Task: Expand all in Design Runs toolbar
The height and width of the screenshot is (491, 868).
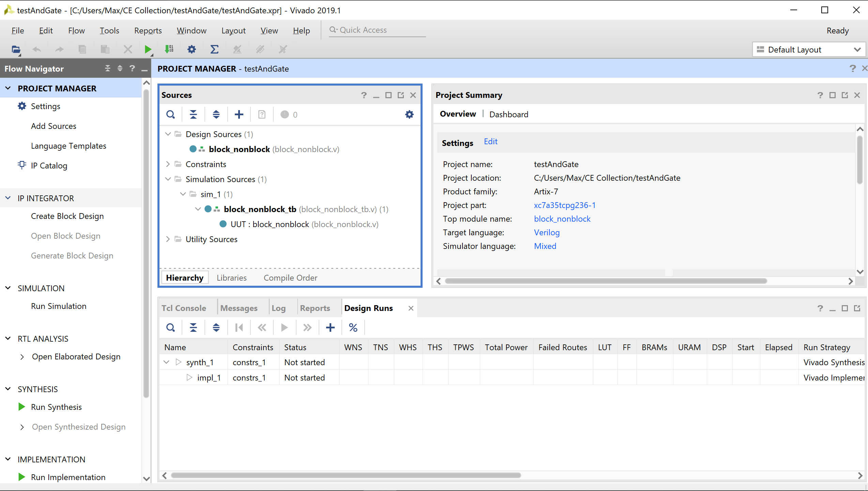Action: [x=216, y=328]
